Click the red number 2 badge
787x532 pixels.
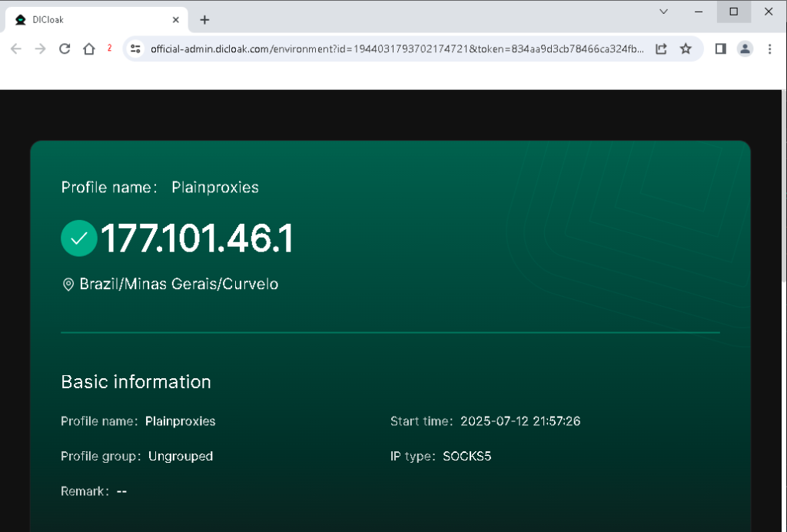pyautogui.click(x=109, y=48)
